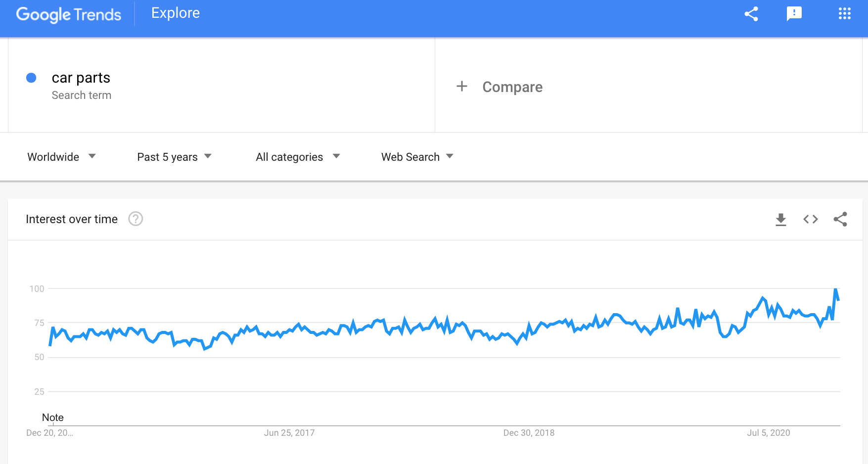
Task: Send feedback via the feedback icon
Action: click(x=794, y=14)
